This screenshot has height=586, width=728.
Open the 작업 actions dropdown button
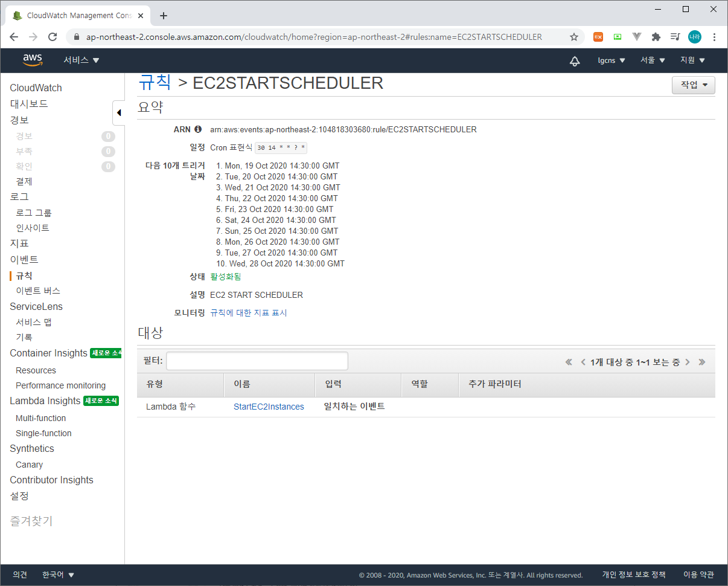pyautogui.click(x=694, y=85)
